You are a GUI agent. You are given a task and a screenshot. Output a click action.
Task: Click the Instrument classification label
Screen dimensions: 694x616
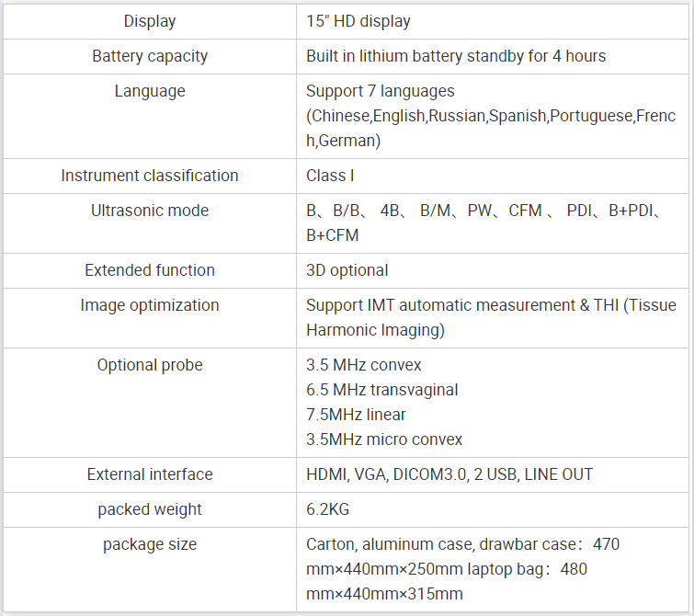[x=150, y=176]
